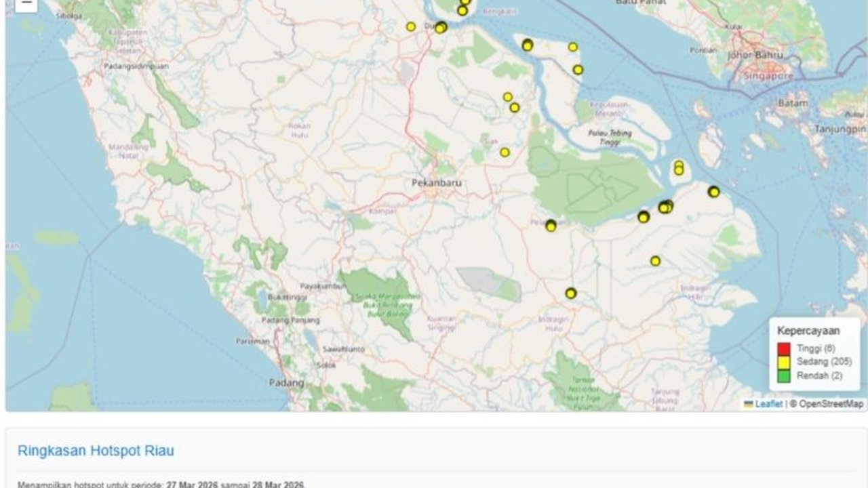Click the Ringkasan Hotspot Riau heading
Viewport: 868px width, 488px height.
coord(96,451)
